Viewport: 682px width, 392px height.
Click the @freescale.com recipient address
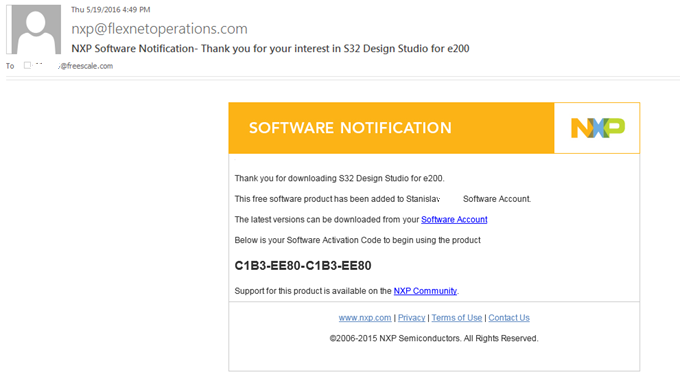86,66
